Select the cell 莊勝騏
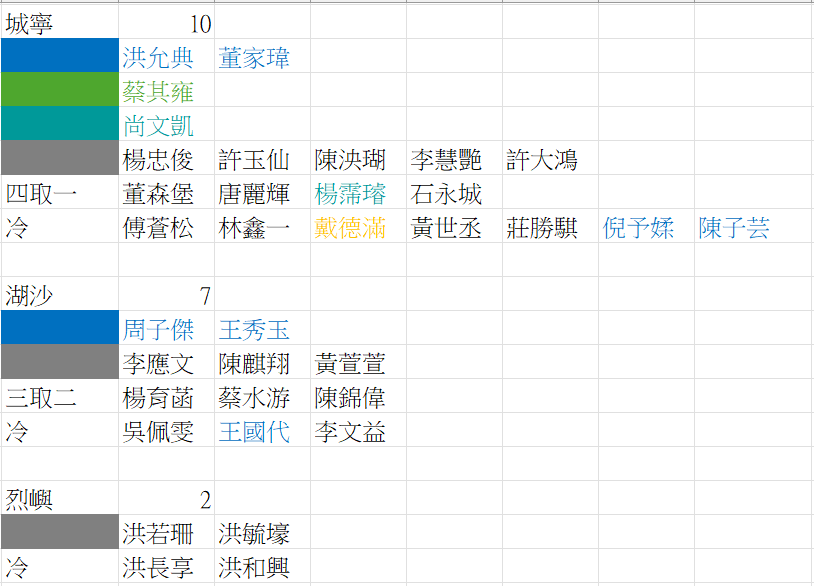The image size is (814, 586). click(551, 226)
